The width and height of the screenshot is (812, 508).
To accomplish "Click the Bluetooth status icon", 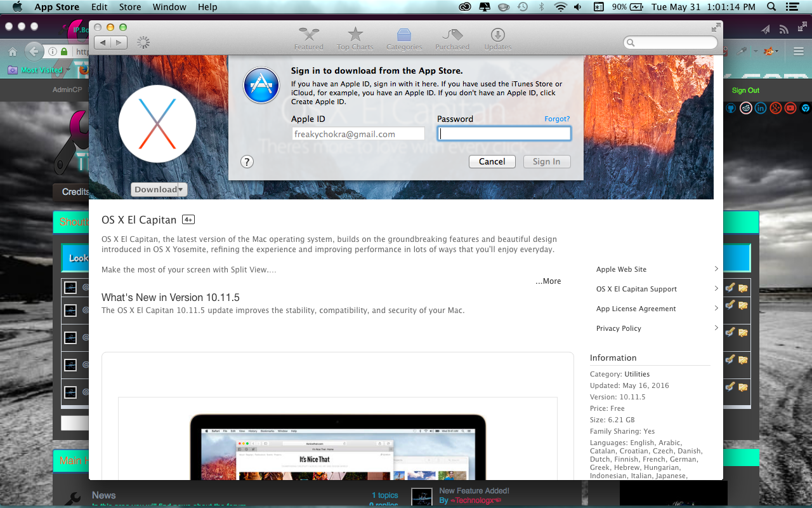I will [x=541, y=7].
